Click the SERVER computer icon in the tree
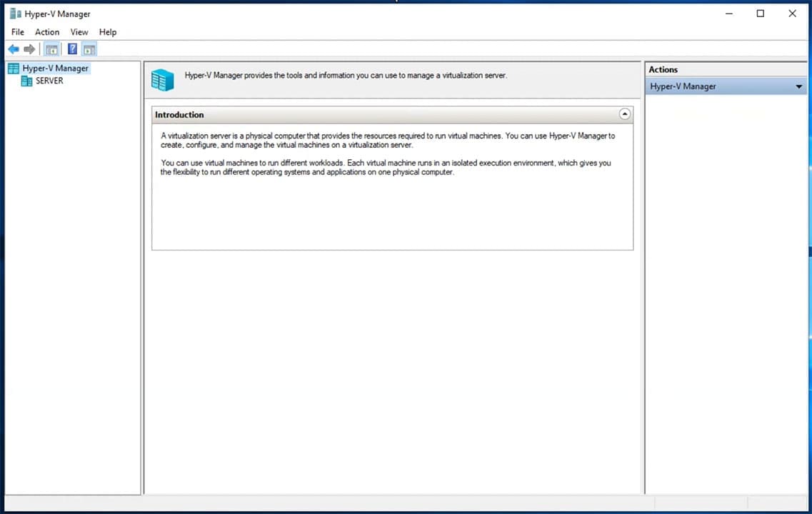 [x=26, y=81]
